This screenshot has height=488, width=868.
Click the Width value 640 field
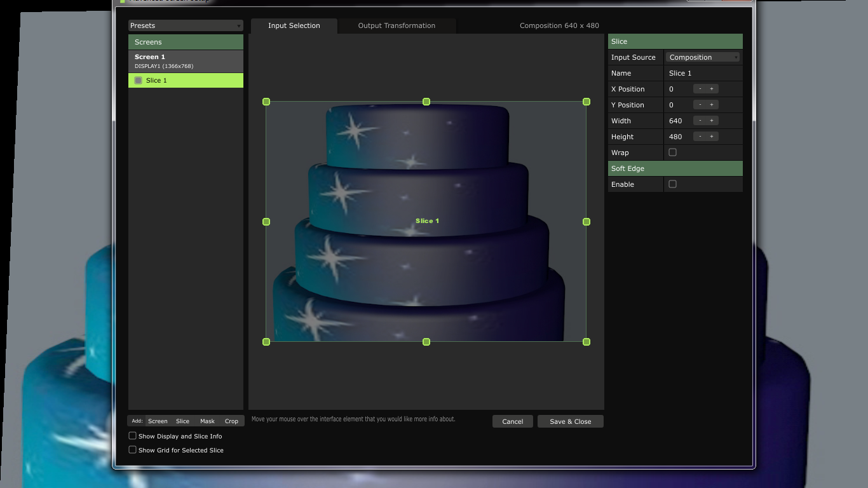pyautogui.click(x=678, y=121)
